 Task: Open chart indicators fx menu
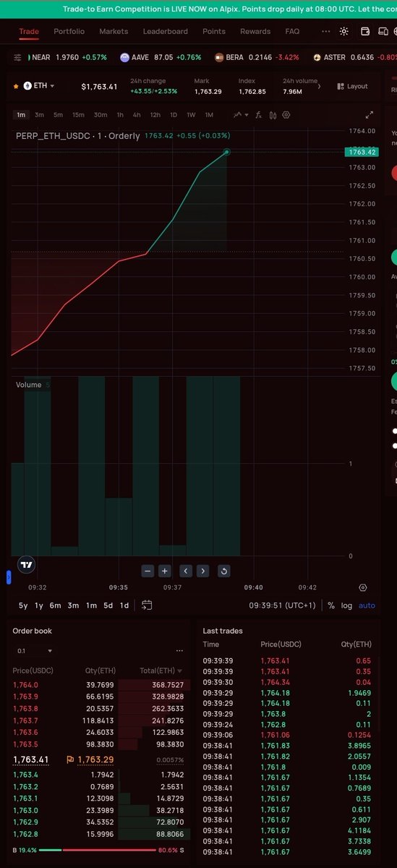pyautogui.click(x=259, y=115)
